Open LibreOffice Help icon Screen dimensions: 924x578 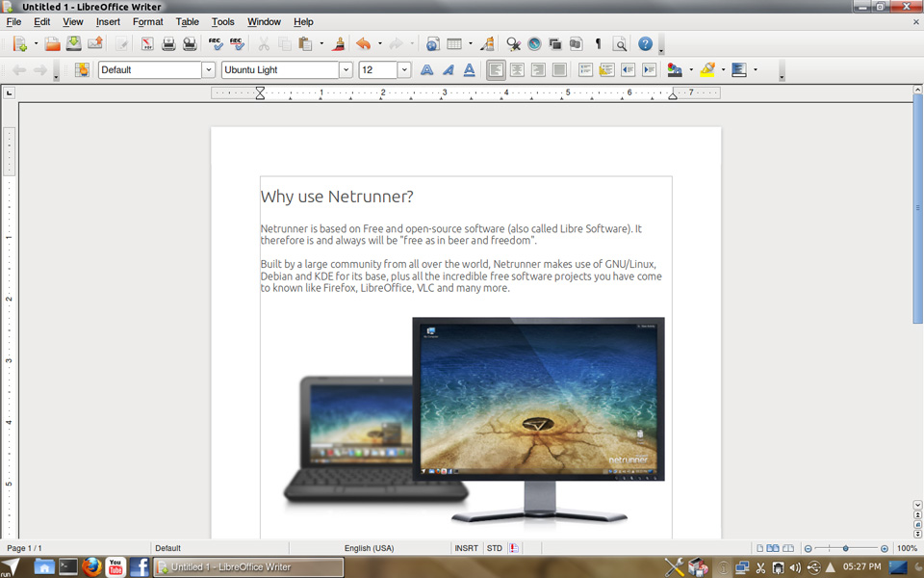(x=645, y=44)
